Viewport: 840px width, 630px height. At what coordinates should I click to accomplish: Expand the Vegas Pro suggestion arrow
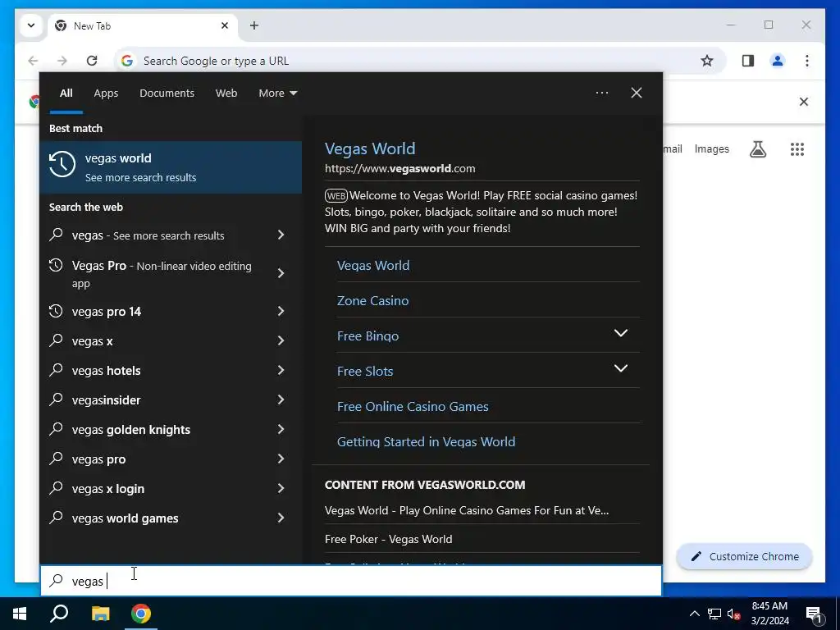pos(281,273)
